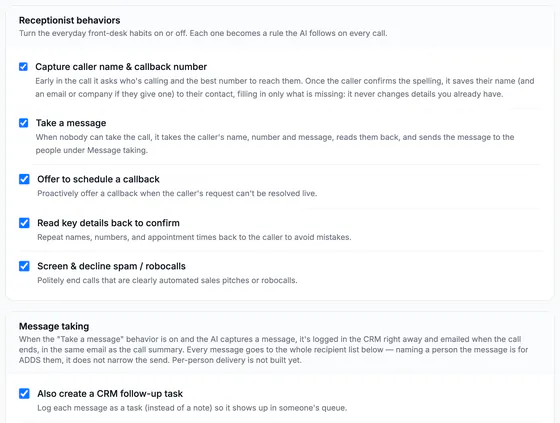Click the Read key details back label
The height and width of the screenshot is (423, 560).
point(108,223)
